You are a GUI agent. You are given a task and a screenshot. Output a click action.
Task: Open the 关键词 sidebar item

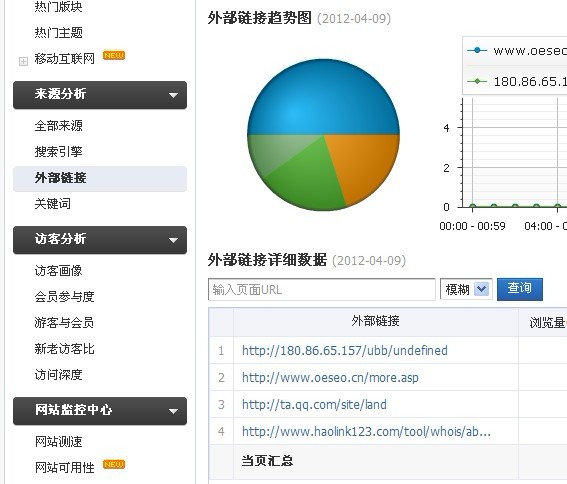click(52, 204)
